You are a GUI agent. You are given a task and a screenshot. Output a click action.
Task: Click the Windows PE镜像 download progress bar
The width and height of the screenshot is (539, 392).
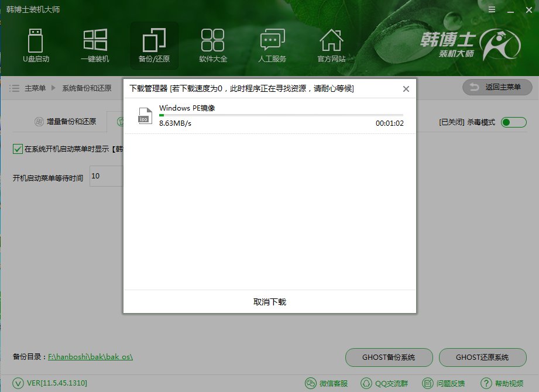(x=281, y=114)
